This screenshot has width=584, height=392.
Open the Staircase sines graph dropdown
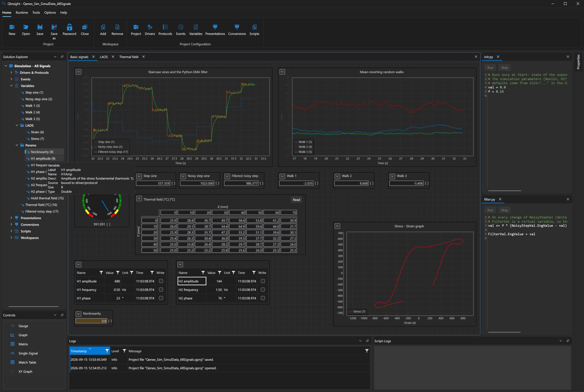pyautogui.click(x=78, y=72)
